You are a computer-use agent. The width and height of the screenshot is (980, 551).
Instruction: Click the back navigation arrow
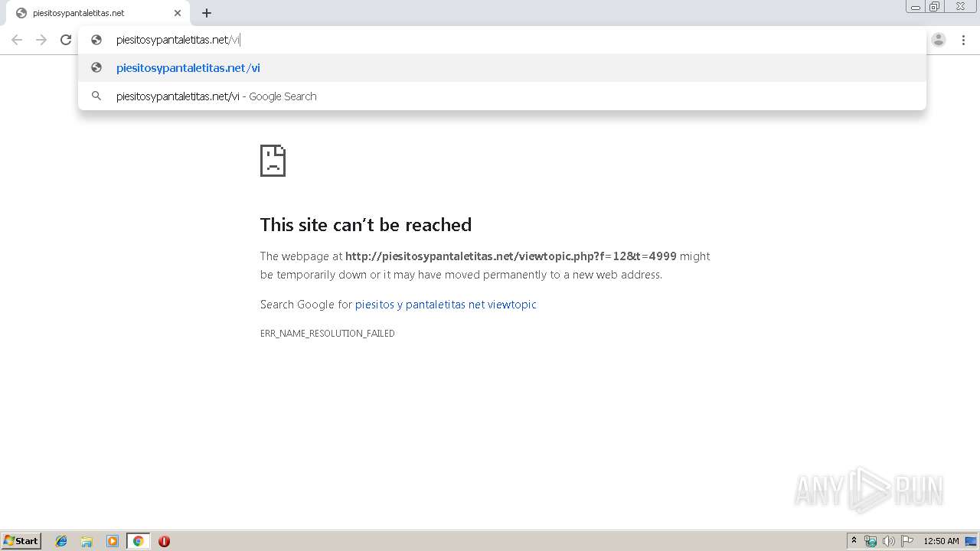[17, 40]
